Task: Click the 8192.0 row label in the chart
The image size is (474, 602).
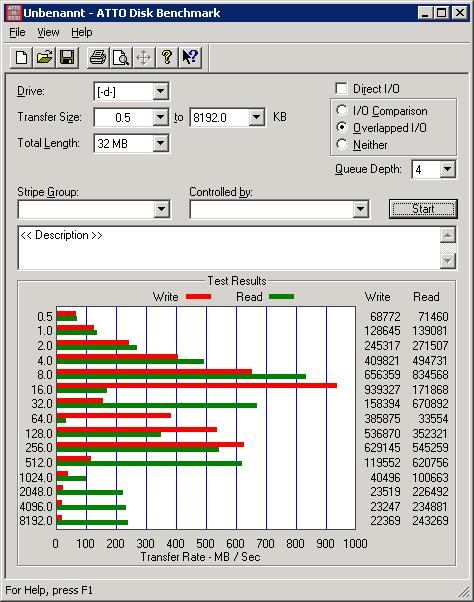Action: click(36, 521)
